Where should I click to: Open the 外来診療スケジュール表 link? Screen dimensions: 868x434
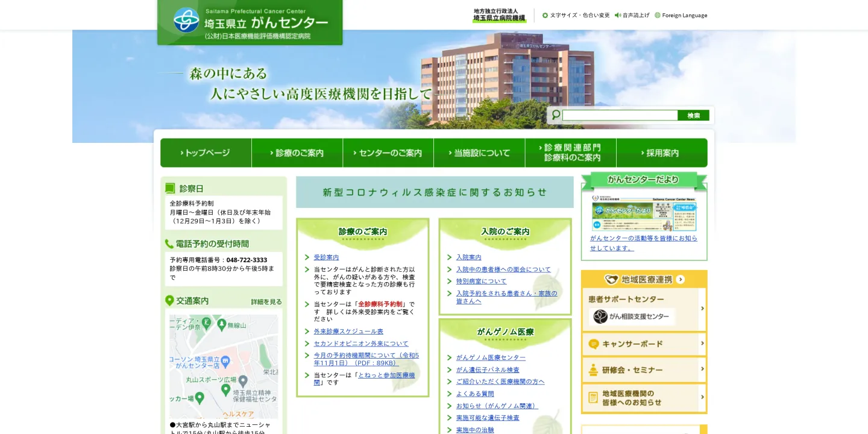tap(348, 332)
